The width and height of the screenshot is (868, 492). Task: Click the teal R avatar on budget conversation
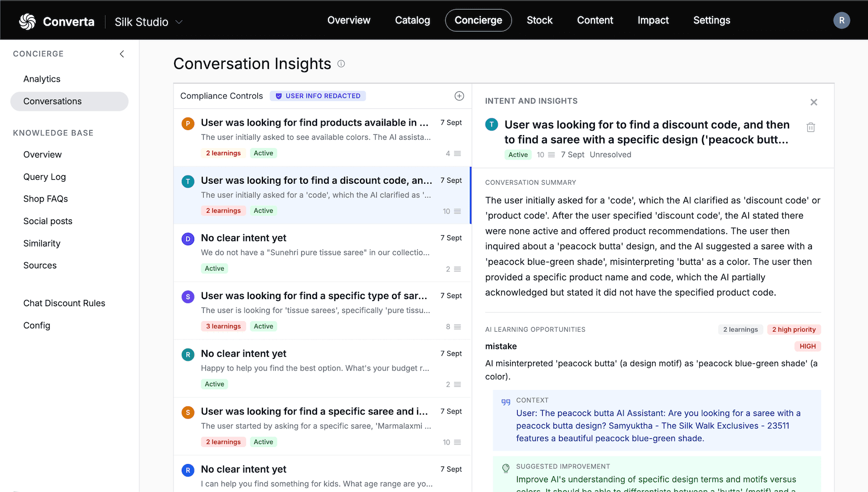188,355
